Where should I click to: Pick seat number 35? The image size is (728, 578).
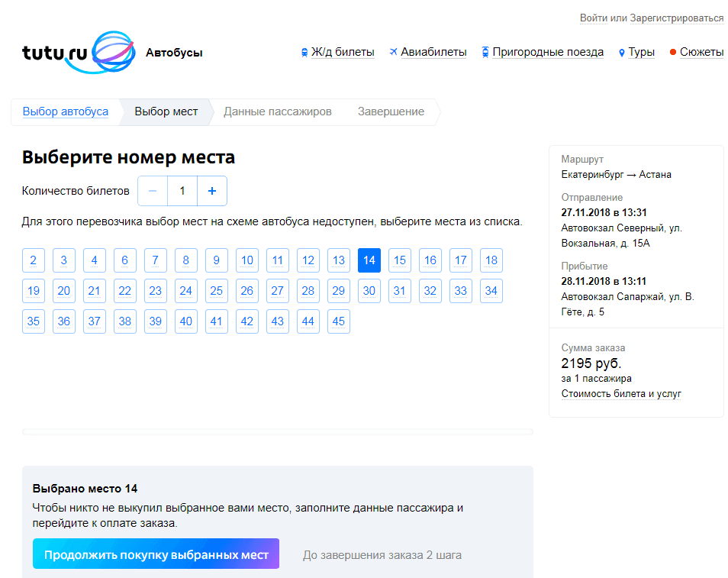(34, 321)
